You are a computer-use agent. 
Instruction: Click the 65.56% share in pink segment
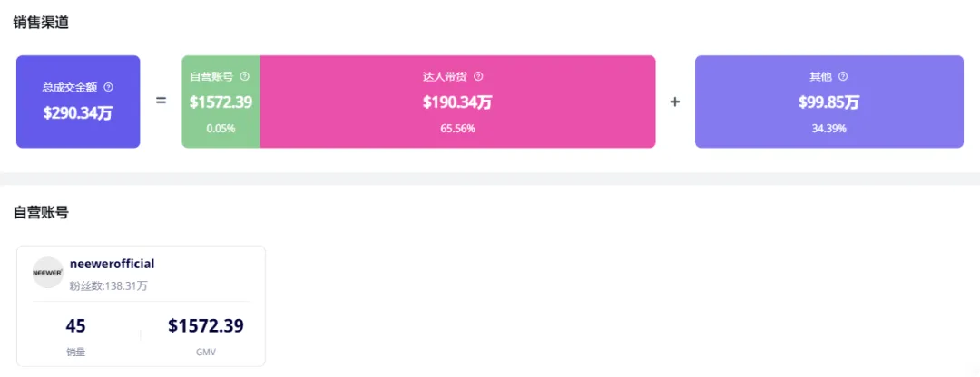coord(457,129)
